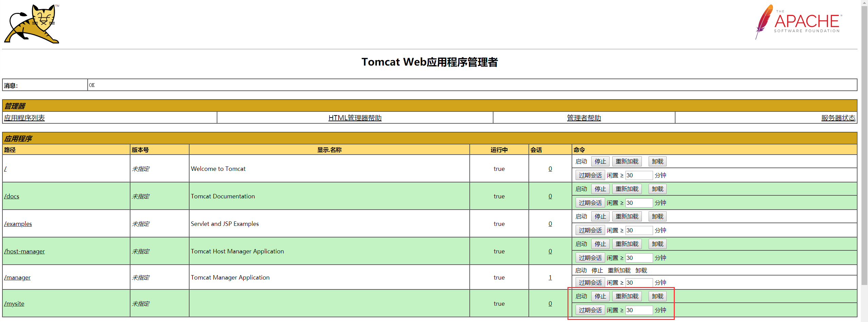This screenshot has height=322, width=868.
Task: Expire sessions (过期会话) for root /
Action: [590, 175]
